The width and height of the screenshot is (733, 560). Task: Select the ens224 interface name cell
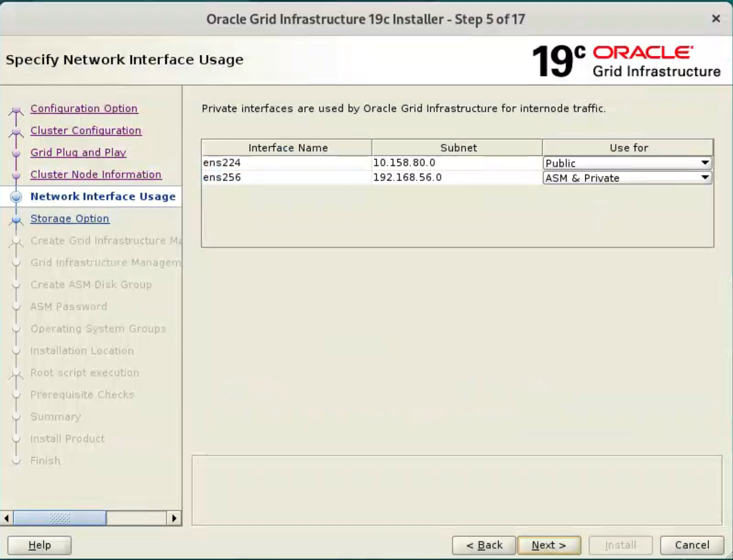[287, 163]
